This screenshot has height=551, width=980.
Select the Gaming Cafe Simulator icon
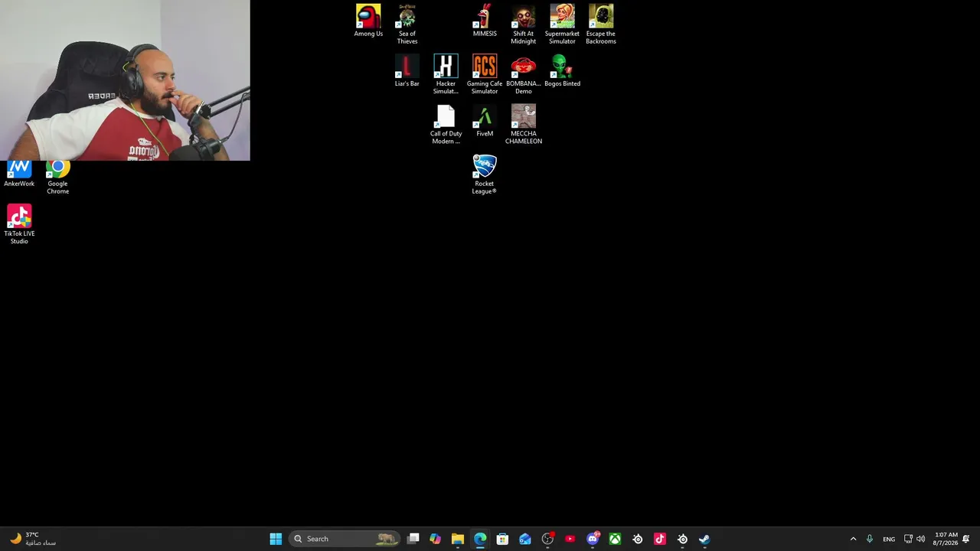tap(485, 74)
